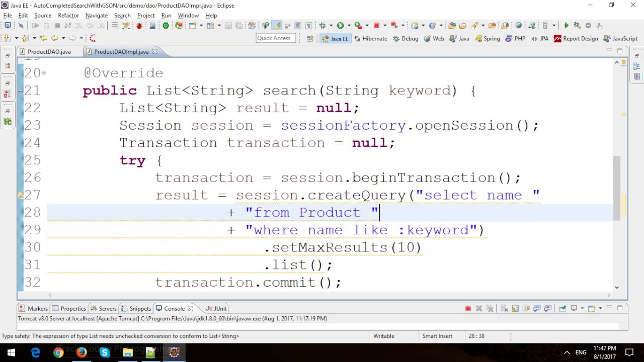Image resolution: width=644 pixels, height=362 pixels.
Task: Collapse the fold at line 20
Action: click(44, 73)
